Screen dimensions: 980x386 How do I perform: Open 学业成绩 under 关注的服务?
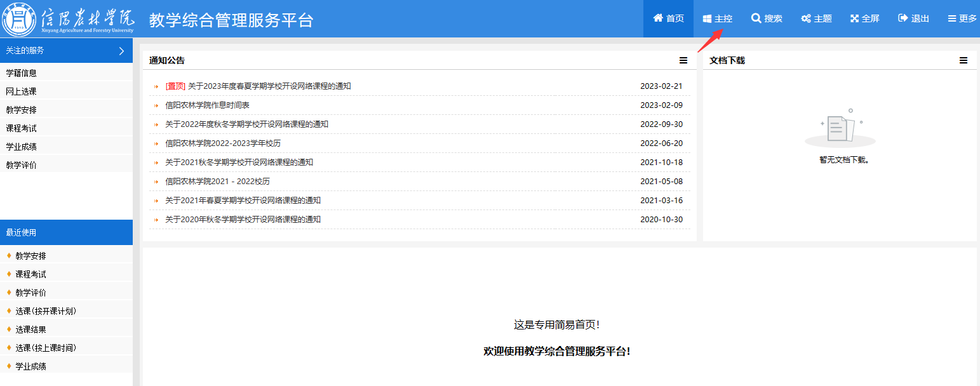click(21, 147)
